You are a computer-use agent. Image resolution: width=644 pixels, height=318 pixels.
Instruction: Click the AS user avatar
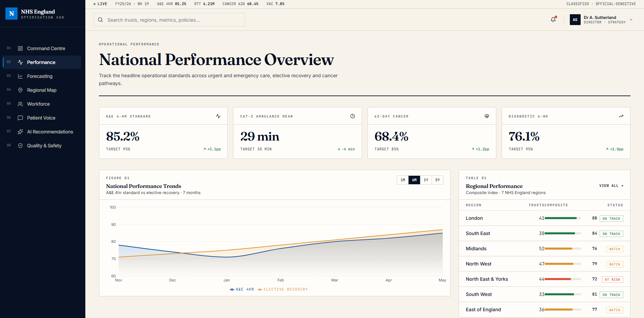coord(575,20)
